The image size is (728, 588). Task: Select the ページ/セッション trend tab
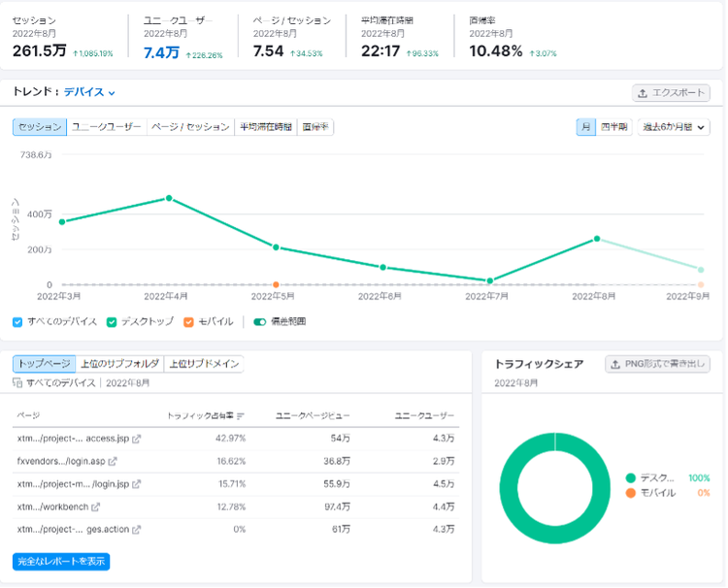point(191,127)
